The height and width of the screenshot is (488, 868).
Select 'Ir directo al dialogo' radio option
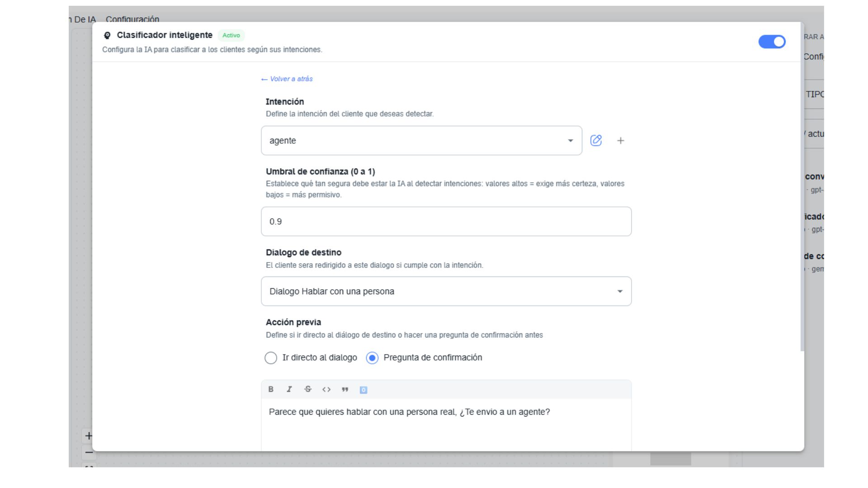point(271,358)
